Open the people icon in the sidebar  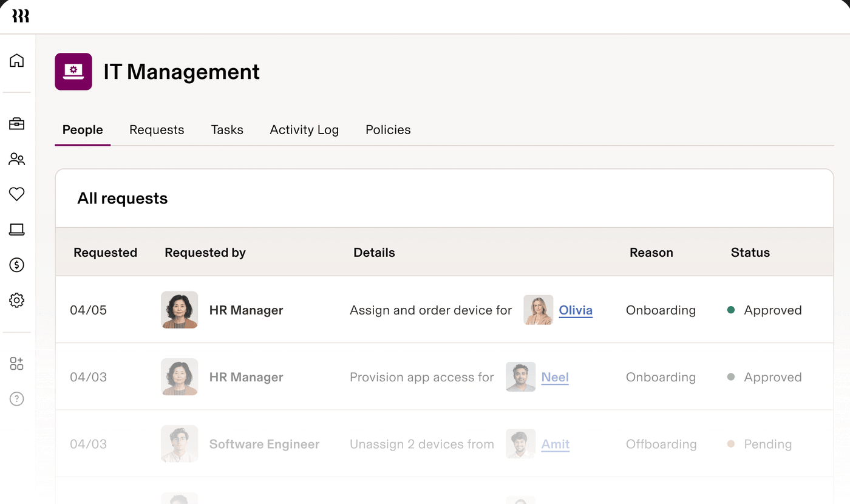(x=17, y=159)
